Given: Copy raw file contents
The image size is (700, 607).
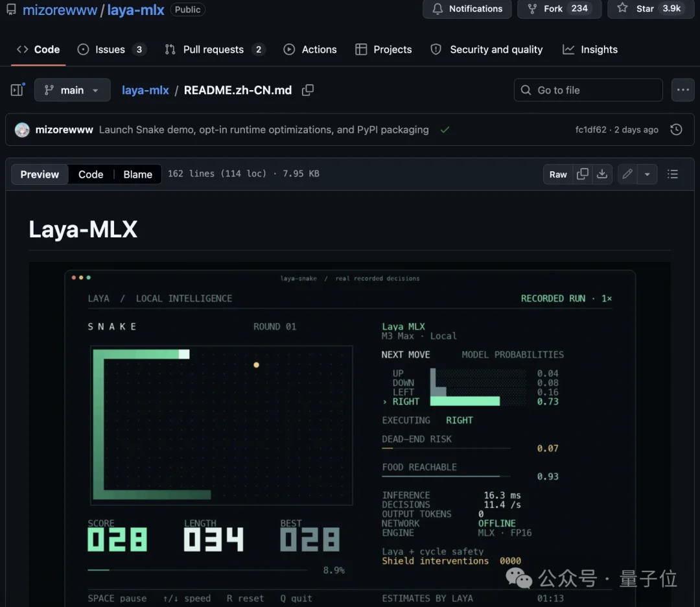Looking at the screenshot, I should click(582, 174).
